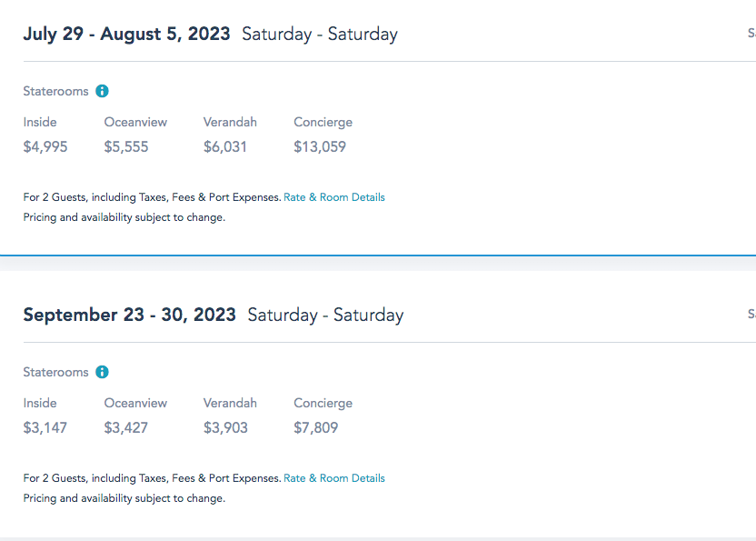Pick the $3,427 Oceanview stateroom price
Viewport: 756px width, 541px height.
pyautogui.click(x=126, y=428)
